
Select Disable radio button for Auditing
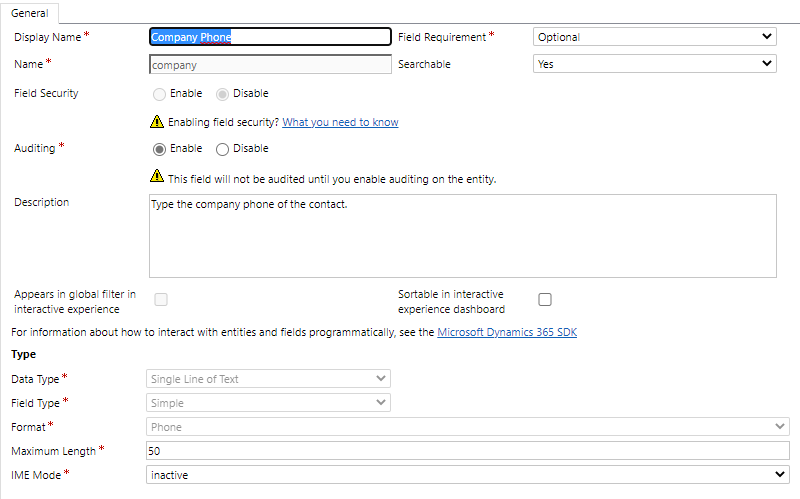[x=222, y=148]
